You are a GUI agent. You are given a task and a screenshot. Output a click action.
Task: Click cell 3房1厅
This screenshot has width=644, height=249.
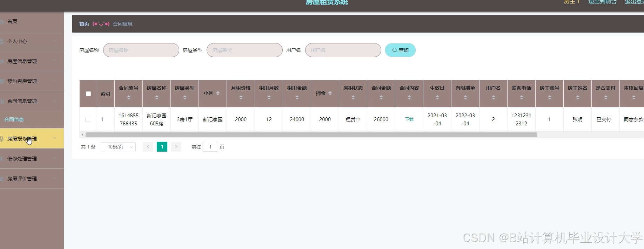(185, 119)
